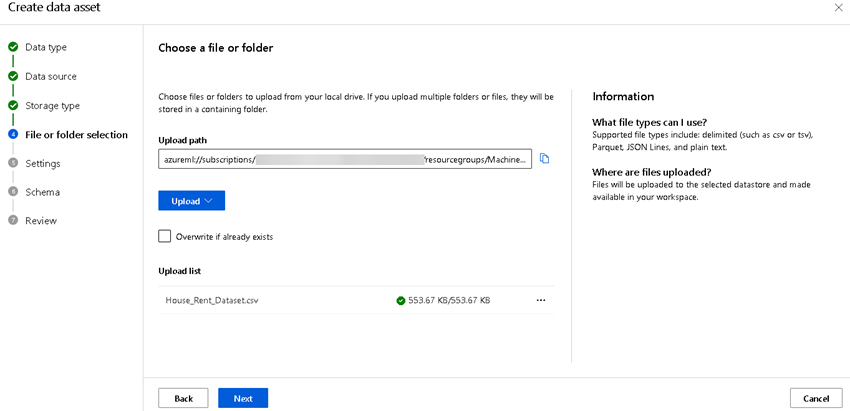This screenshot has width=850, height=411.
Task: Click the step 6 Schema number marker
Action: 13,192
